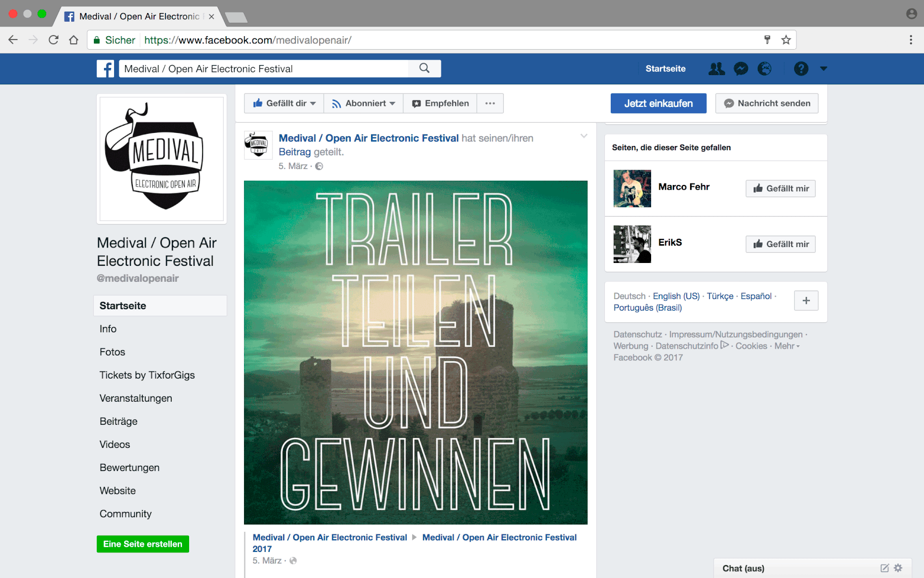Open Beiträge section
The height and width of the screenshot is (578, 924).
click(x=118, y=421)
